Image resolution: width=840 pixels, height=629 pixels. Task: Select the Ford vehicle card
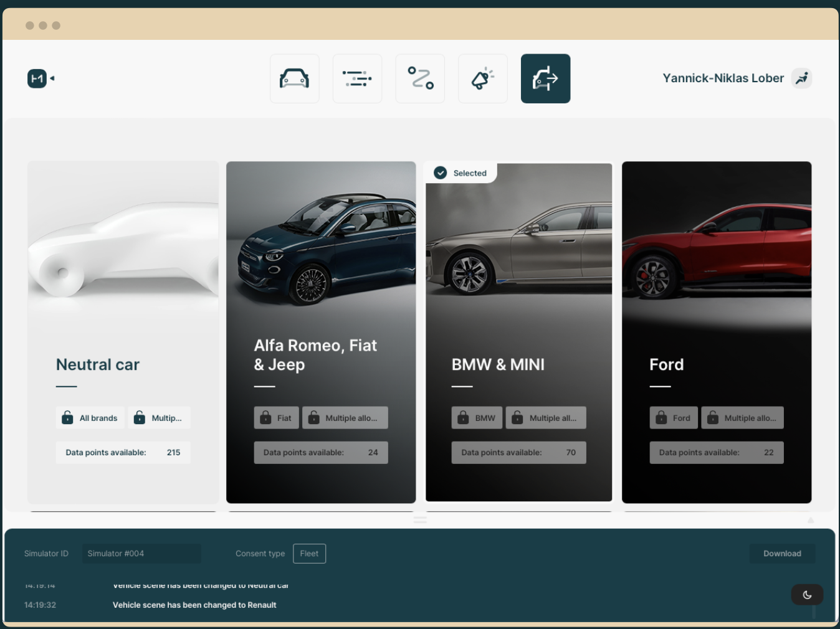click(x=717, y=332)
